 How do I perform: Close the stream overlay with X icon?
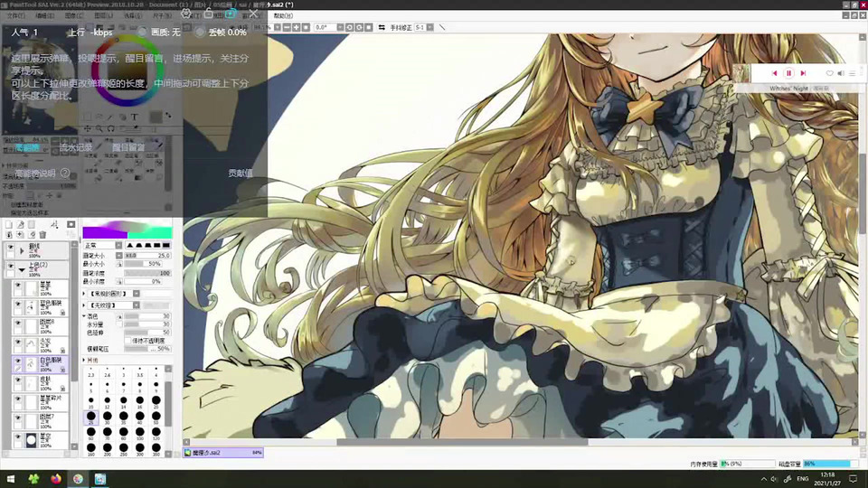tap(252, 14)
